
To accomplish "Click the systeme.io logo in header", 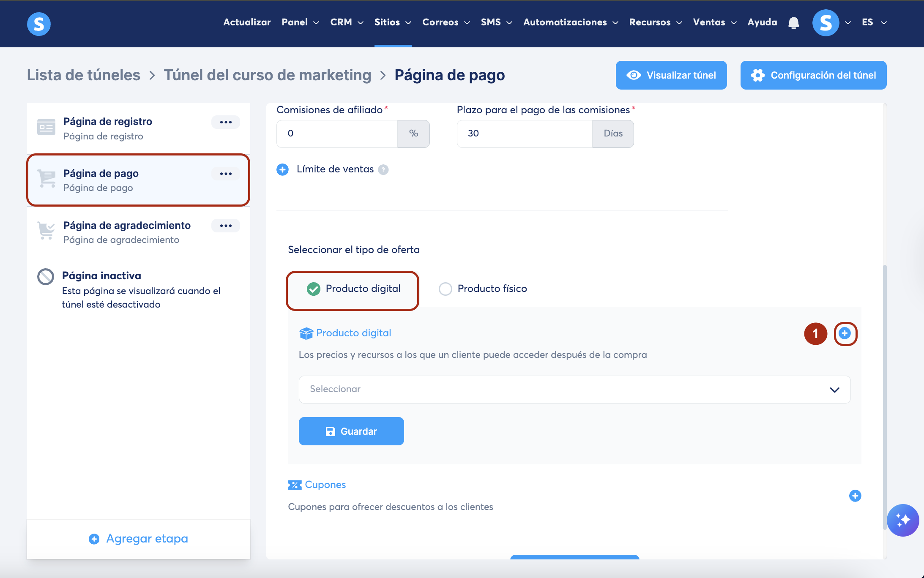I will 39,24.
